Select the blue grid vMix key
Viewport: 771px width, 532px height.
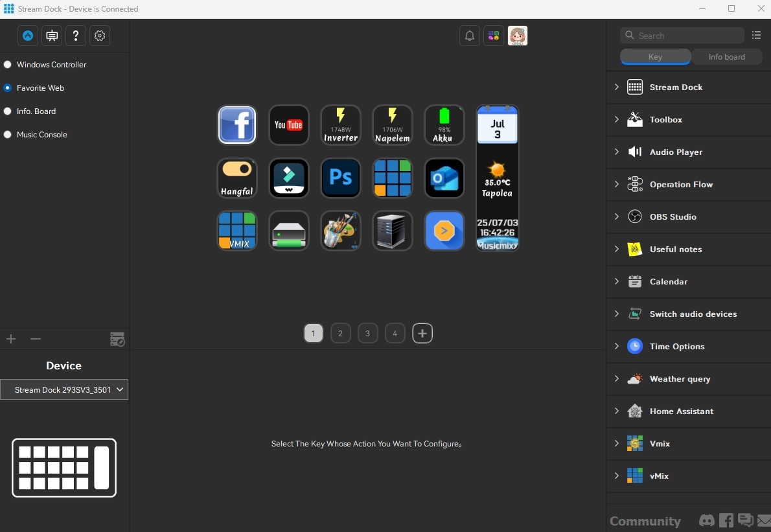pos(393,178)
